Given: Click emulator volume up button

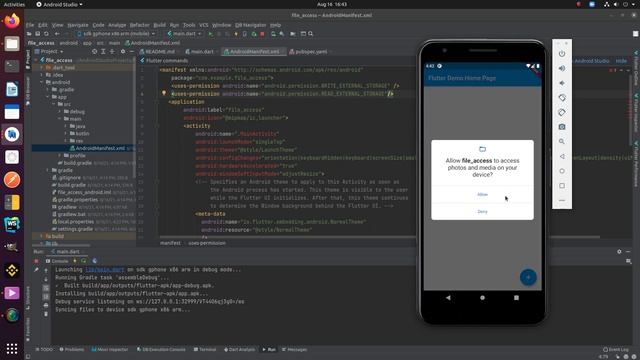Looking at the screenshot, I should coord(562,68).
